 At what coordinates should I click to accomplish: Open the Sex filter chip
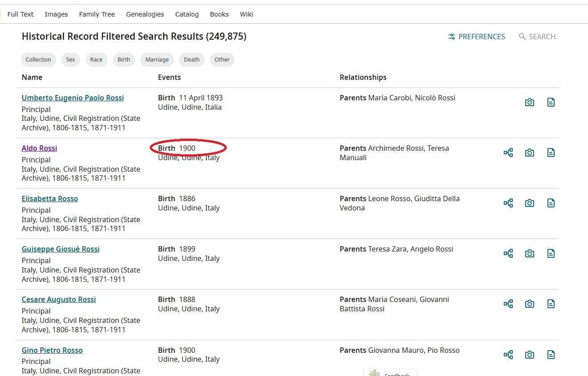71,60
